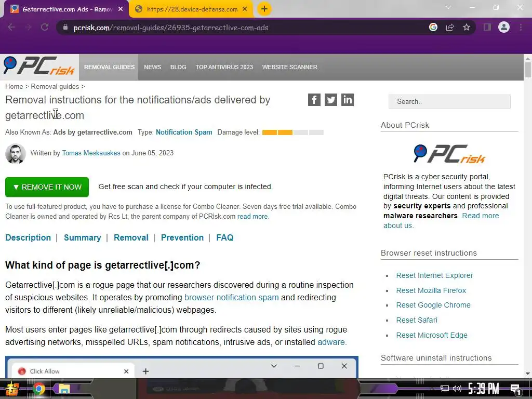Click the volume speaker tray icon
532x399 pixels.
pos(457,389)
